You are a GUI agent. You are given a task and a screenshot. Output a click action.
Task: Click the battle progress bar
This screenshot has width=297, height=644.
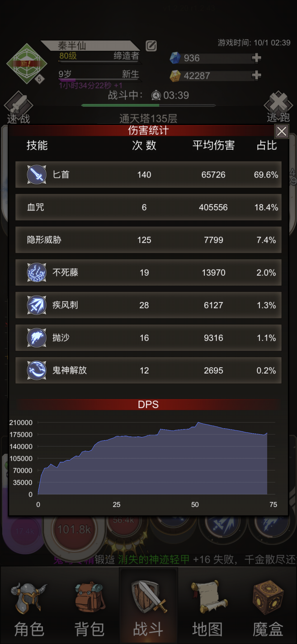point(148,105)
